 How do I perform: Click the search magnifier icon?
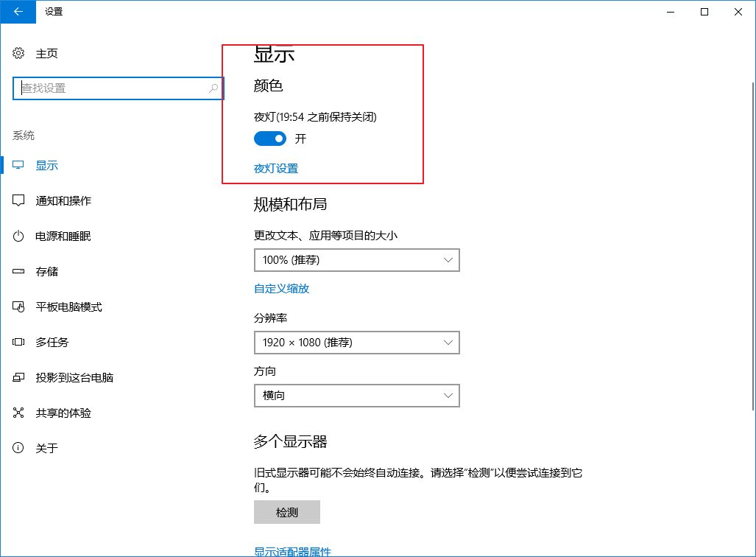coord(213,88)
